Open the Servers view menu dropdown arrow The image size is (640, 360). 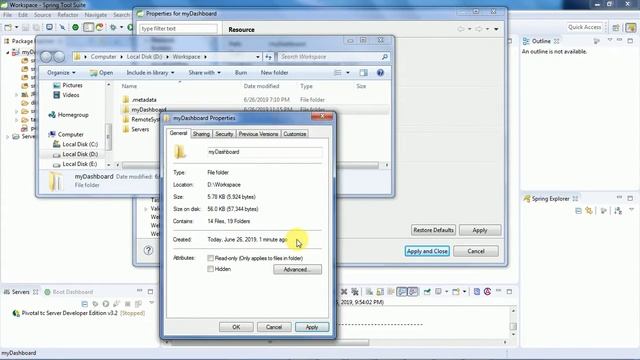click(152, 303)
